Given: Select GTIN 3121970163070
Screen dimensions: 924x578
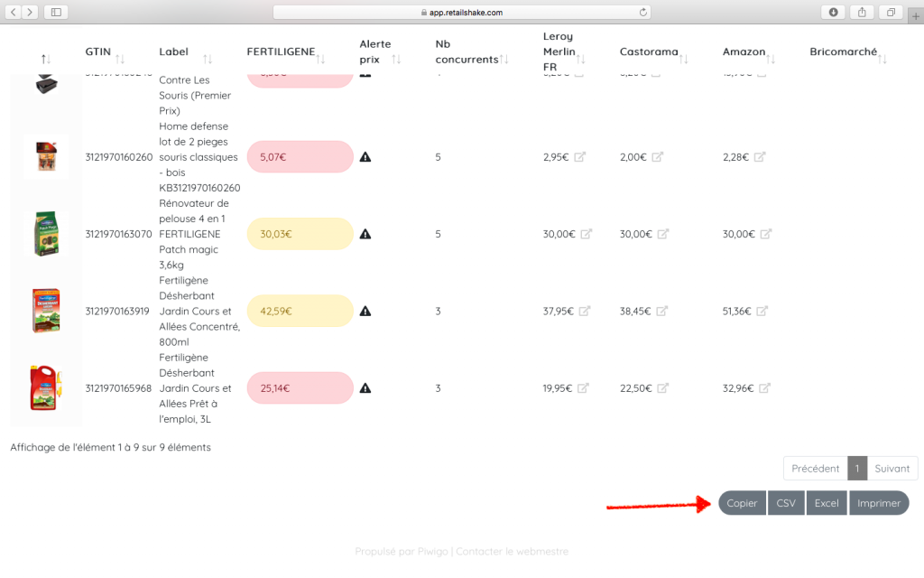Looking at the screenshot, I should pyautogui.click(x=118, y=234).
